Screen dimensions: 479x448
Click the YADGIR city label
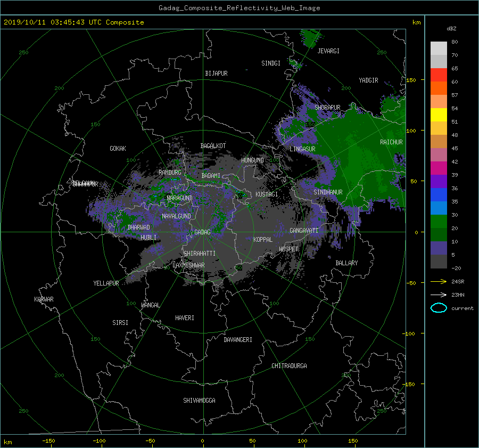(368, 80)
